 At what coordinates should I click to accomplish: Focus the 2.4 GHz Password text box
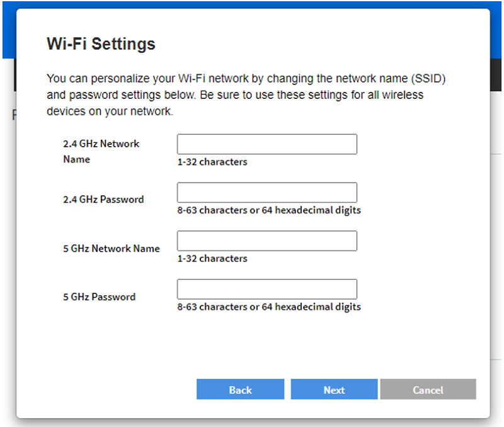pos(266,193)
